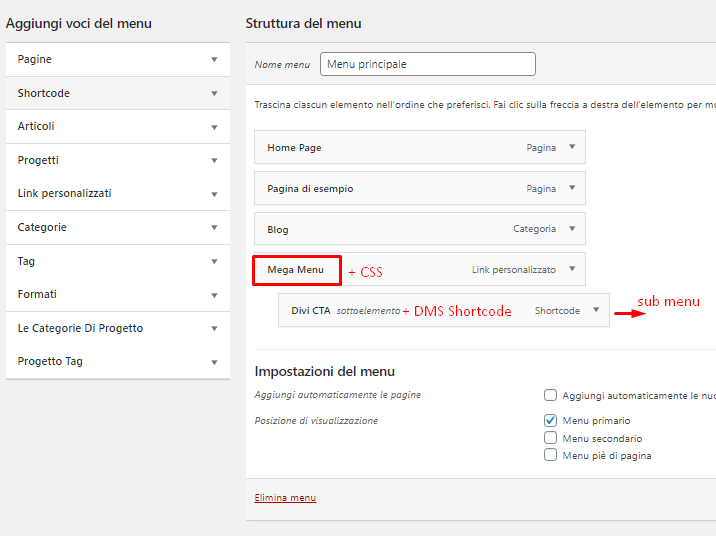Screen dimensions: 716x536
Task: Open Home Page menu item settings arrow
Action: (572, 147)
